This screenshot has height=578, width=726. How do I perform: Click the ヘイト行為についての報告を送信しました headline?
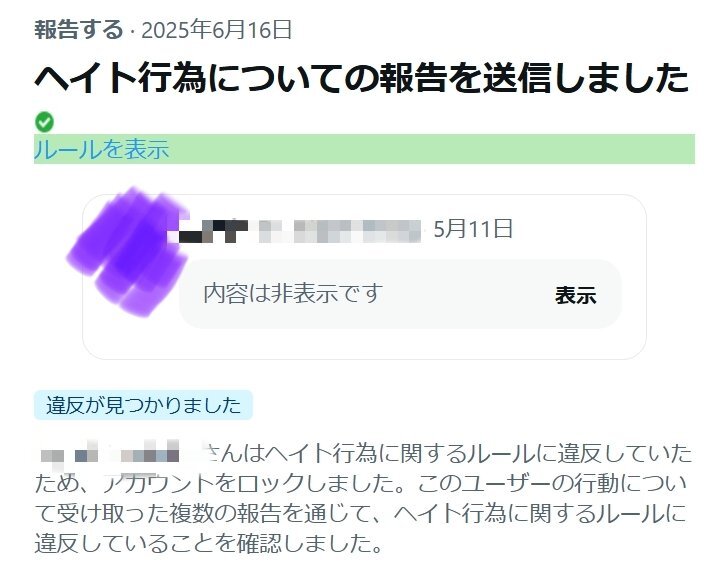tap(362, 78)
